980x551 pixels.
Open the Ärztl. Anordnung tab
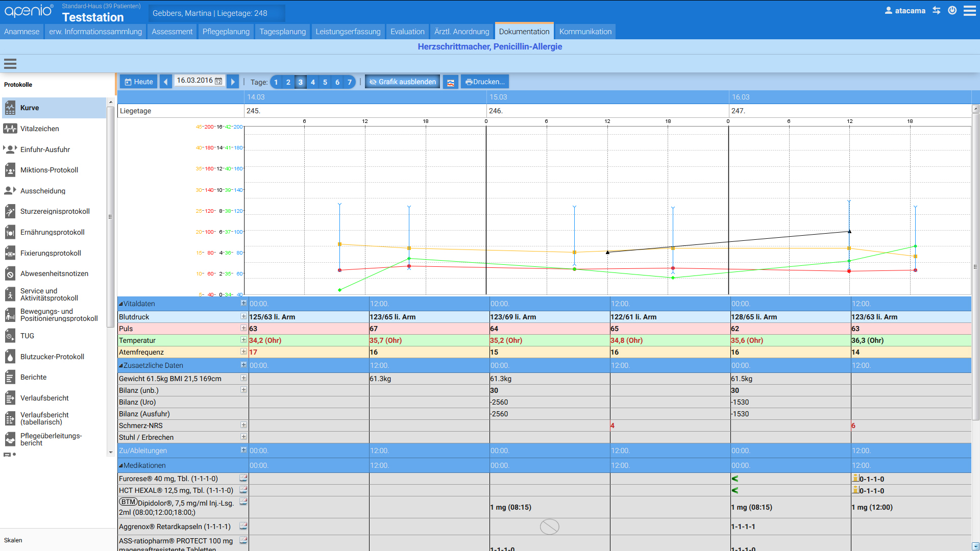click(x=461, y=32)
